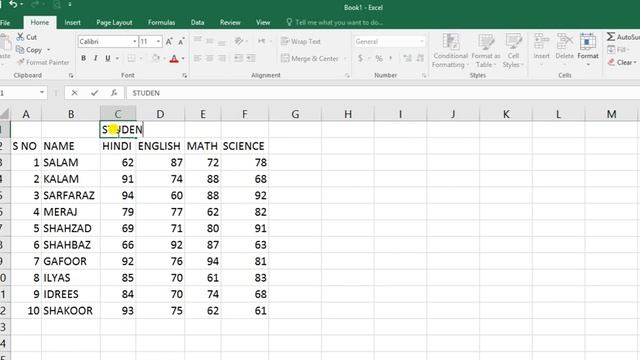The image size is (640, 360).
Task: Click the Copy icon
Action: [20, 49]
